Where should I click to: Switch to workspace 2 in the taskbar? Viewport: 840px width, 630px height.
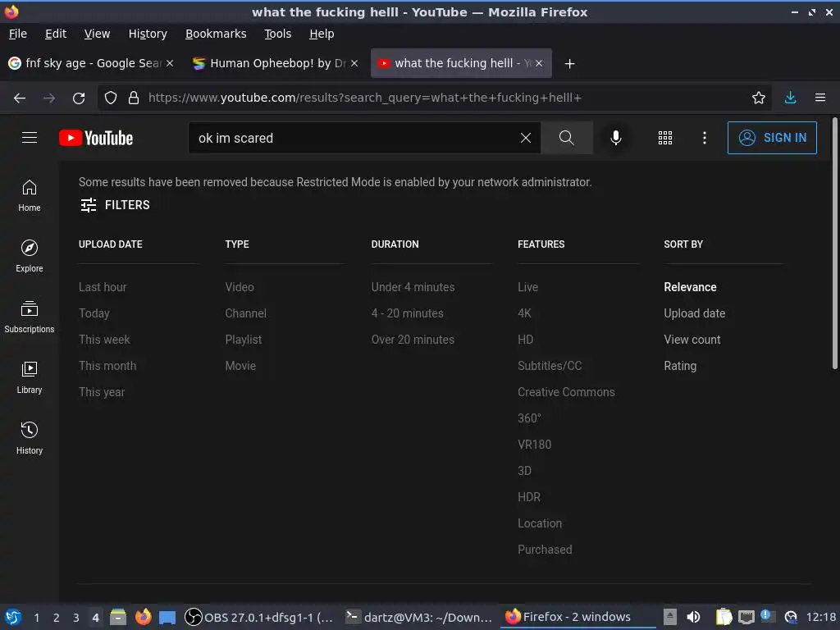(x=56, y=617)
